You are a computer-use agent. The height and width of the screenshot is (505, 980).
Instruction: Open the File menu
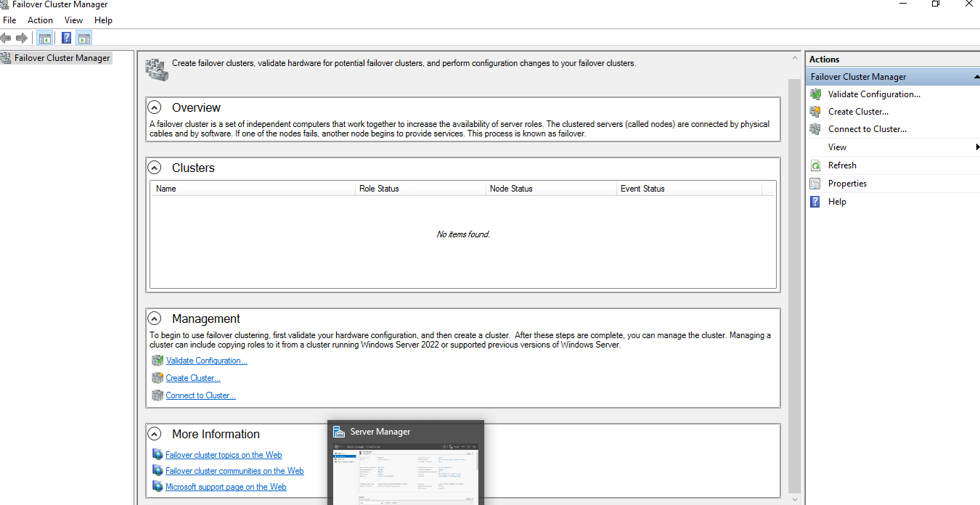tap(9, 20)
